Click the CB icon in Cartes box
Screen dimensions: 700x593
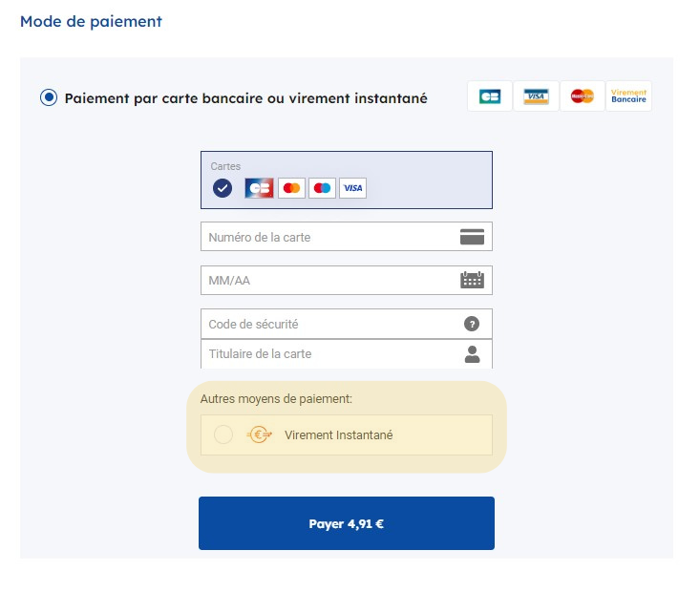[259, 188]
